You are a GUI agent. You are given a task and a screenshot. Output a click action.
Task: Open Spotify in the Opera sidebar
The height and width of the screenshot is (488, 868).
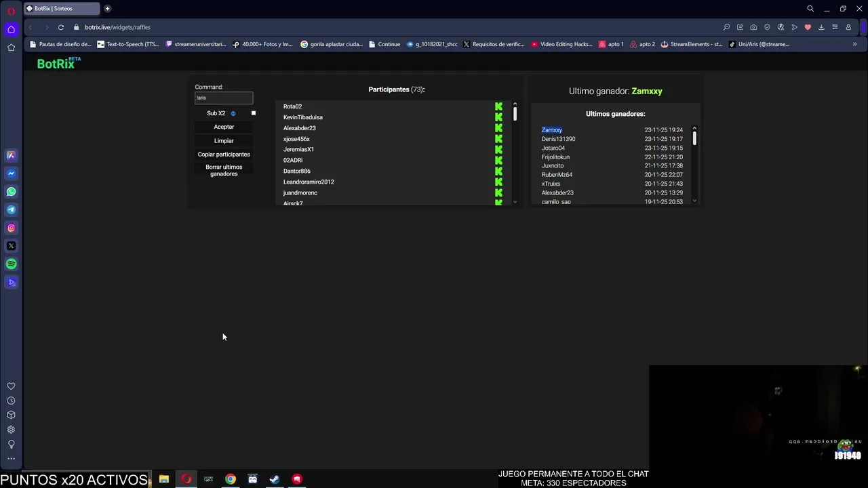click(x=11, y=264)
